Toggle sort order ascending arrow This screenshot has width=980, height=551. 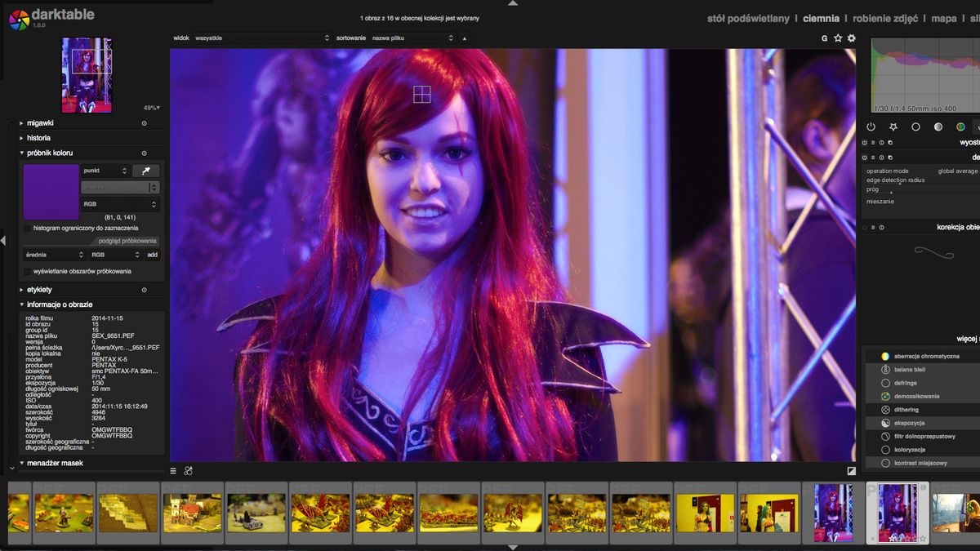tap(465, 38)
